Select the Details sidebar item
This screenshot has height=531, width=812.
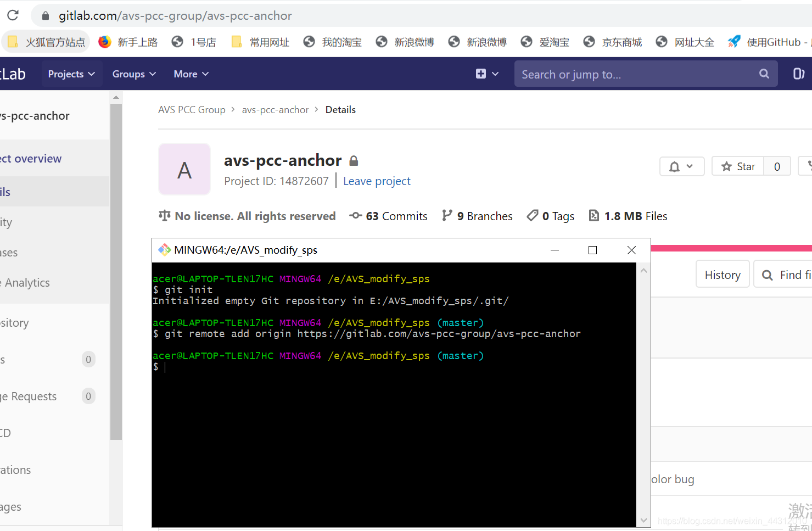[55, 192]
